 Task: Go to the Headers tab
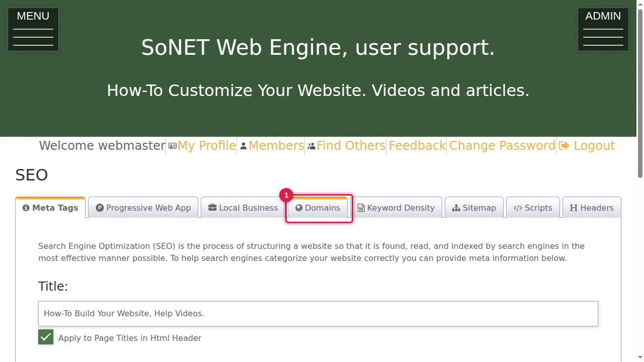coord(592,207)
